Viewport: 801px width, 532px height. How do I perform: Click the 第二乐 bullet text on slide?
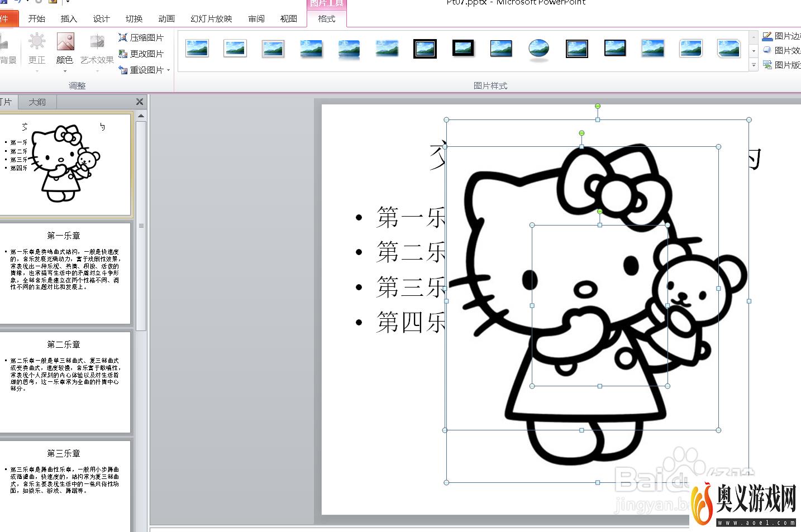(411, 252)
